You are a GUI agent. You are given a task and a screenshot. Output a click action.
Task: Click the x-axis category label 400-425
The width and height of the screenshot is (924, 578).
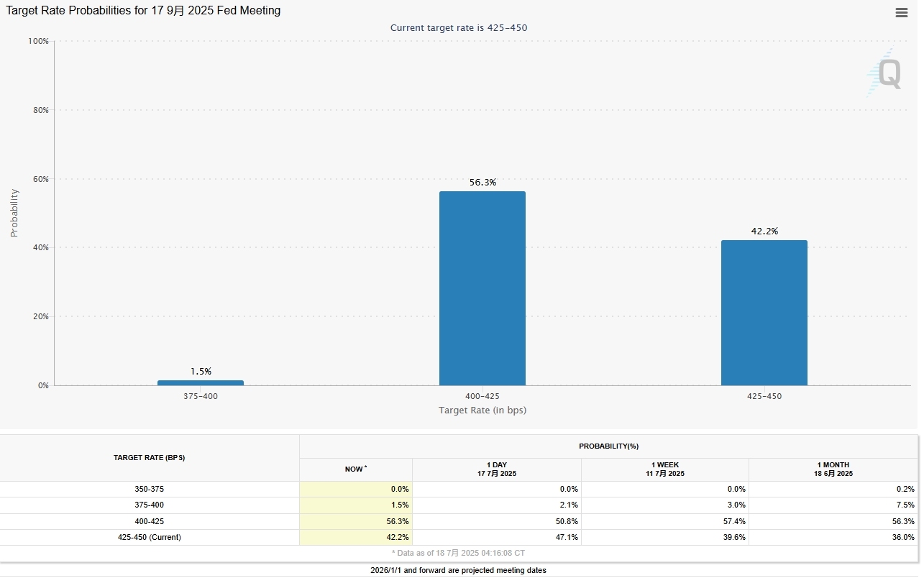click(482, 396)
